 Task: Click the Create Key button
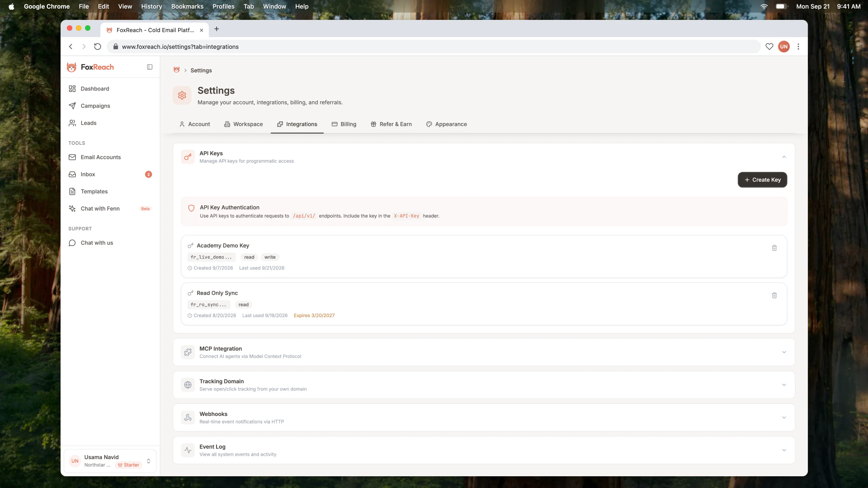coord(762,180)
